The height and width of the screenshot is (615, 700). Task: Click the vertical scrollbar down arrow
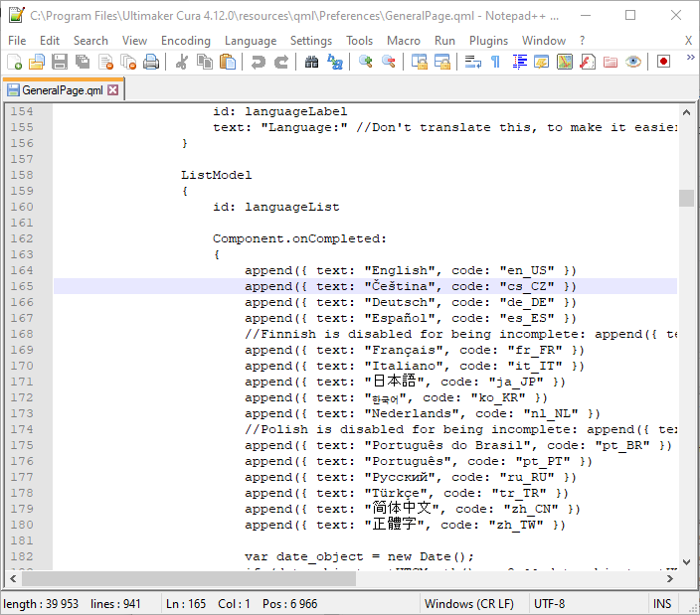[687, 562]
